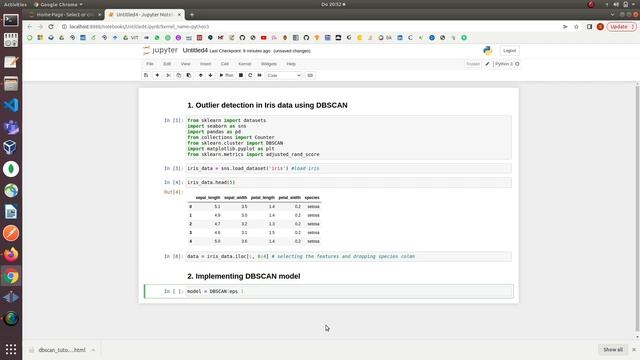Open the File menu
Viewport: 640px width, 360px height.
150,64
